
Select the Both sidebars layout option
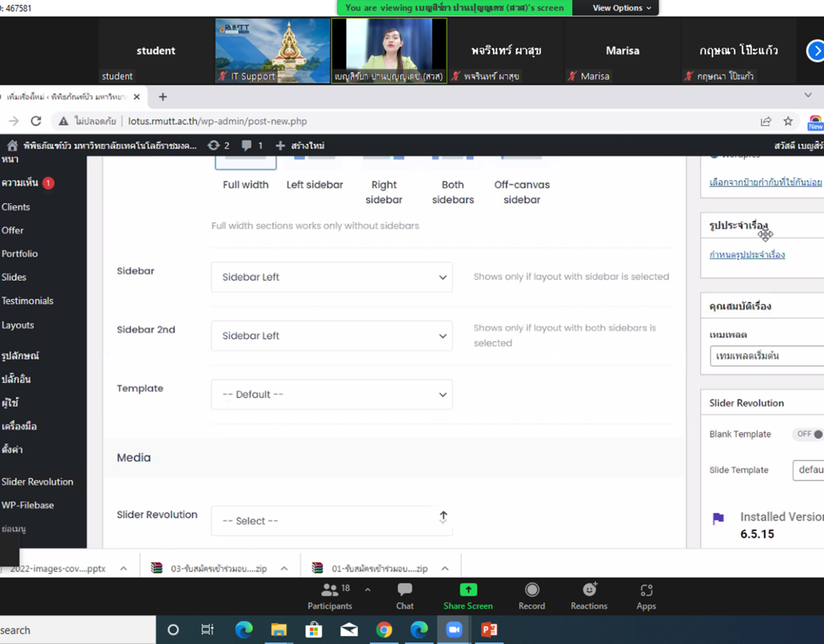453,182
